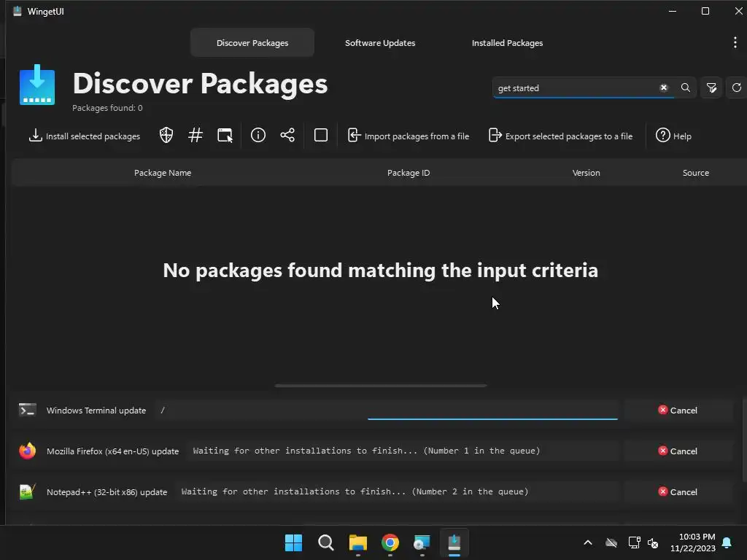Click the run-as-administrator shield icon
Viewport: 747px width, 560px height.
(x=166, y=136)
